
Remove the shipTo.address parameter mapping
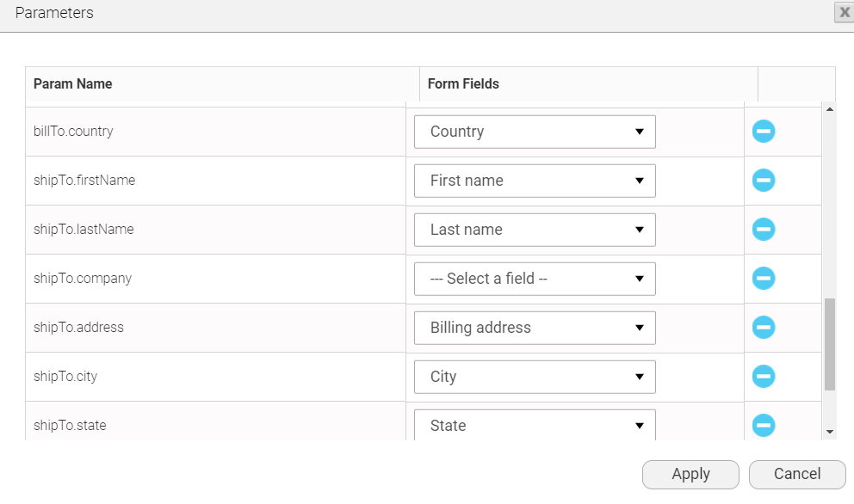(763, 328)
